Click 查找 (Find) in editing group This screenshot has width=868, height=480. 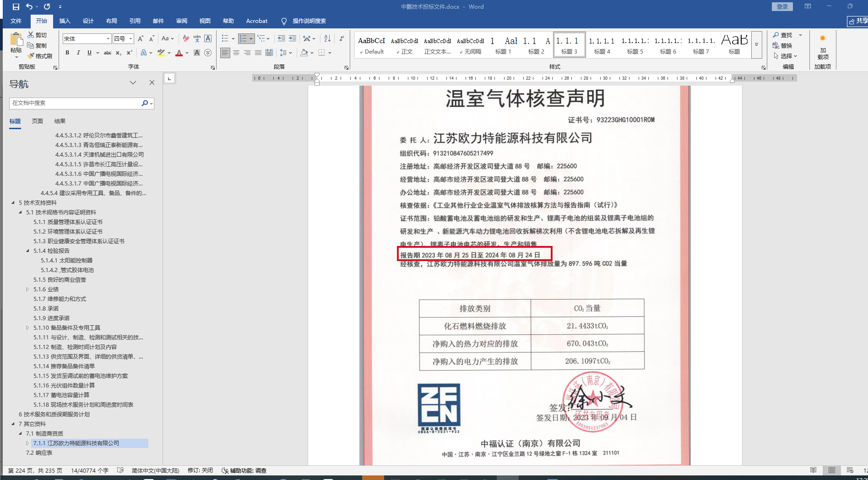[782, 35]
